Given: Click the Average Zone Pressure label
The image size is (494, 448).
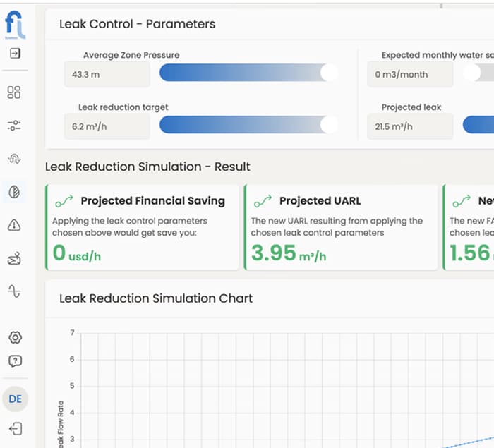Looking at the screenshot, I should (131, 55).
